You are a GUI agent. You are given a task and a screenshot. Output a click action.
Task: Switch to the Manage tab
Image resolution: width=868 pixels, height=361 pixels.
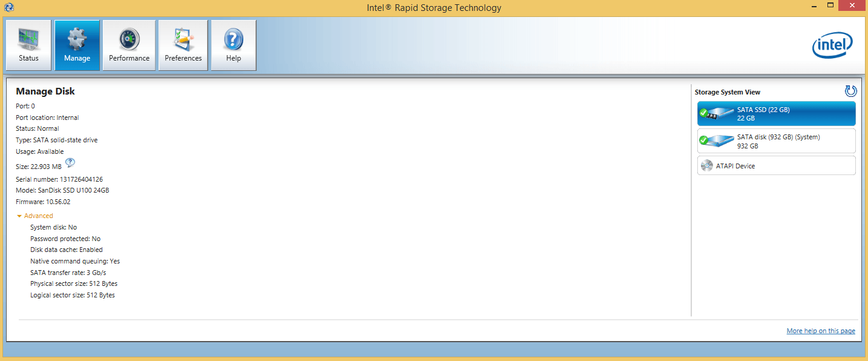(x=77, y=45)
